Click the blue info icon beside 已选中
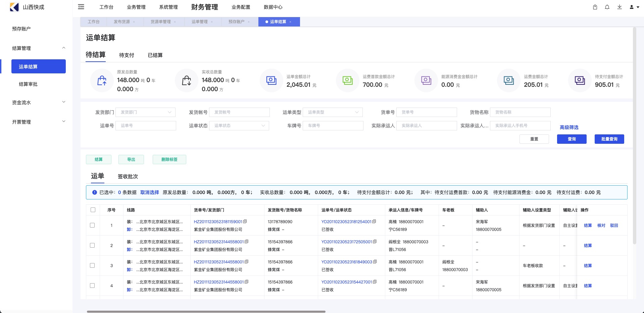 coord(95,192)
